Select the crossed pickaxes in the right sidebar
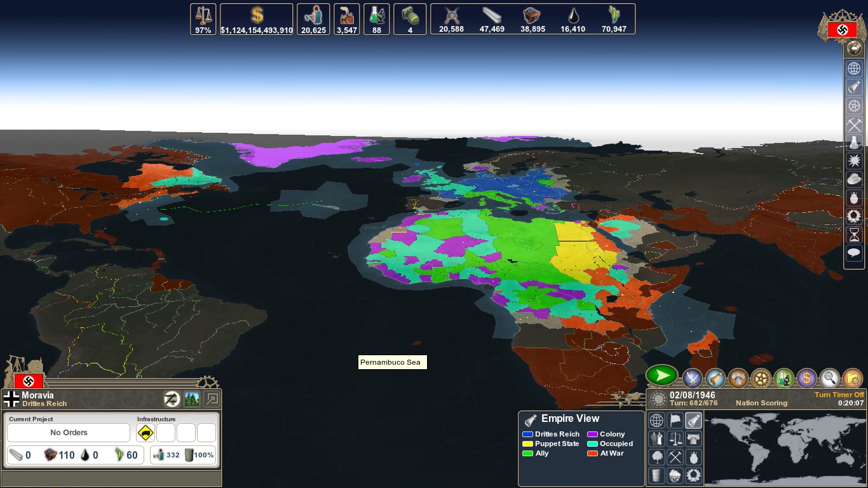 coord(854,124)
